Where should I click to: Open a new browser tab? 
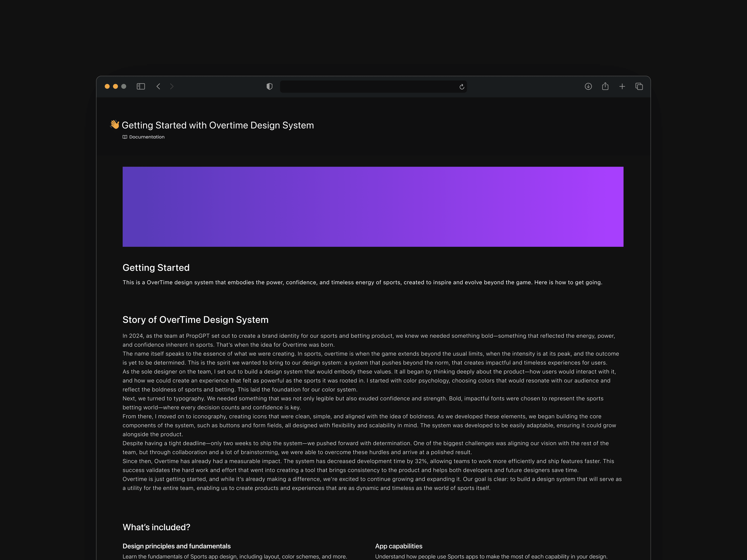(622, 86)
